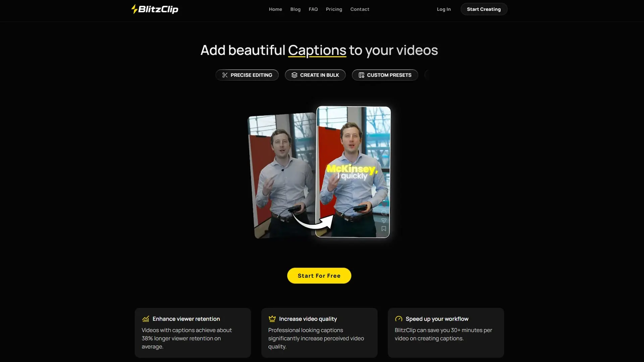Click the chart icon beside Enhance viewer retention
The width and height of the screenshot is (644, 362).
tap(146, 319)
